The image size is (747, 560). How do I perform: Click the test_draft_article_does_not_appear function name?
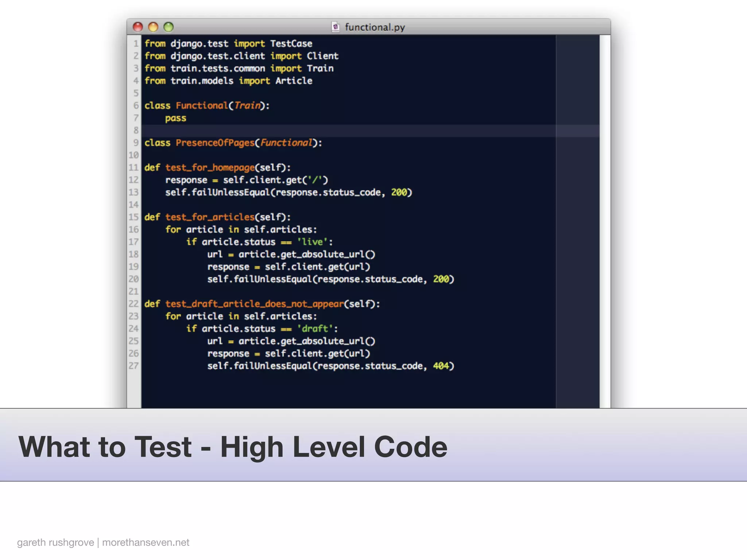coord(254,304)
